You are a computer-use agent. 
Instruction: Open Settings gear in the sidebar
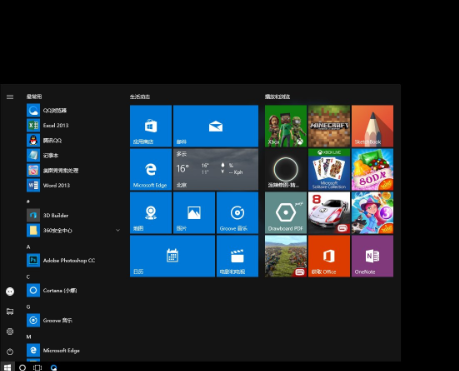click(10, 331)
